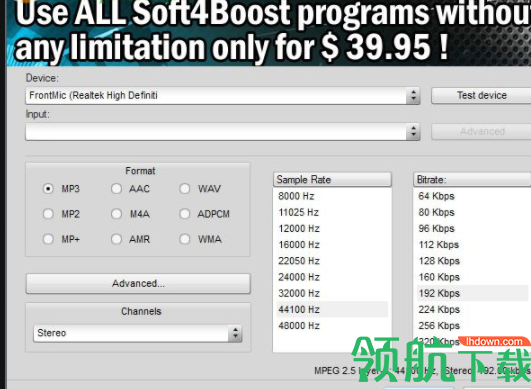531x389 pixels.
Task: Choose the MP2 format option
Action: pyautogui.click(x=48, y=214)
